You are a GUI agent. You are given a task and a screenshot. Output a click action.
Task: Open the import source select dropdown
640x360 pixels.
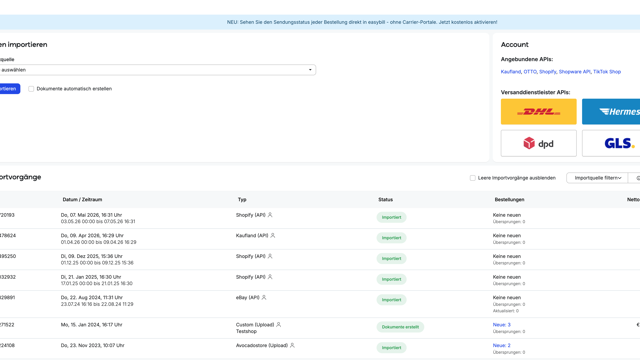[158, 70]
